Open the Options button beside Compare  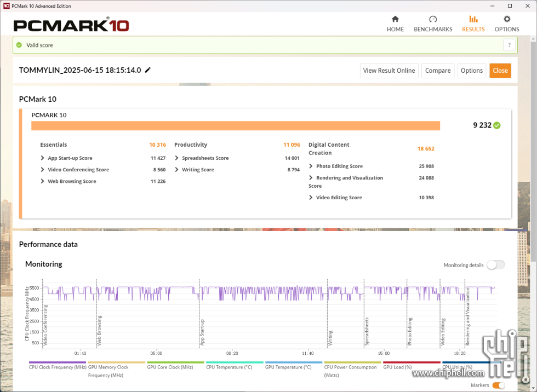472,71
